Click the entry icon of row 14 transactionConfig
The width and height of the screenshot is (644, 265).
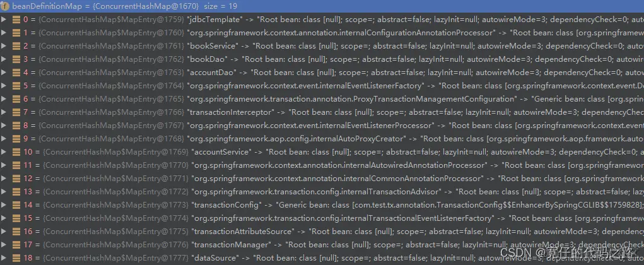(16, 205)
